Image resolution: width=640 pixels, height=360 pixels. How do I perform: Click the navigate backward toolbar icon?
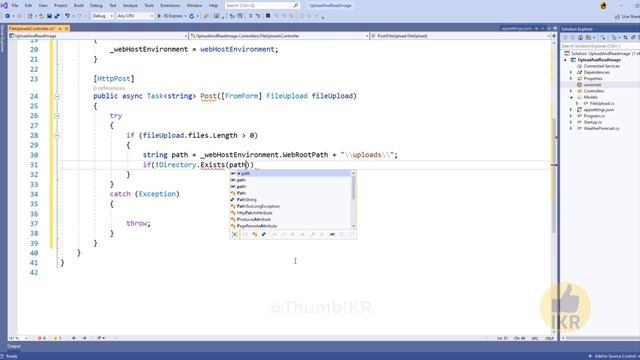pyautogui.click(x=7, y=16)
